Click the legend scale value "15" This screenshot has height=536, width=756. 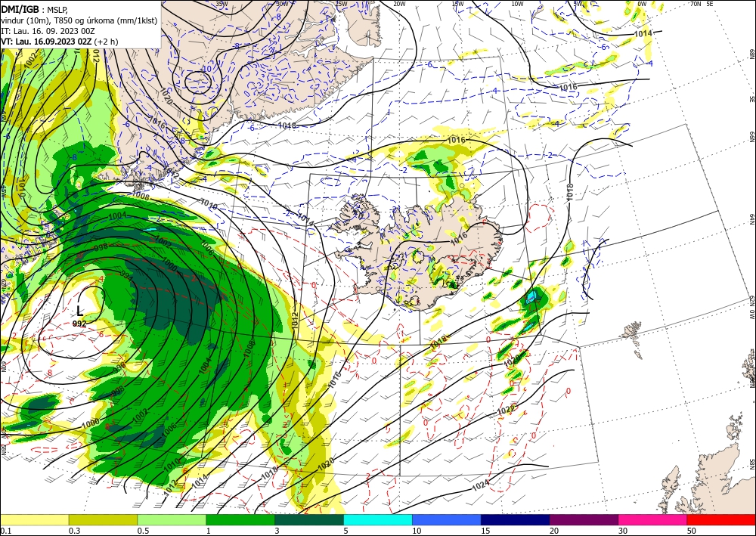click(485, 531)
